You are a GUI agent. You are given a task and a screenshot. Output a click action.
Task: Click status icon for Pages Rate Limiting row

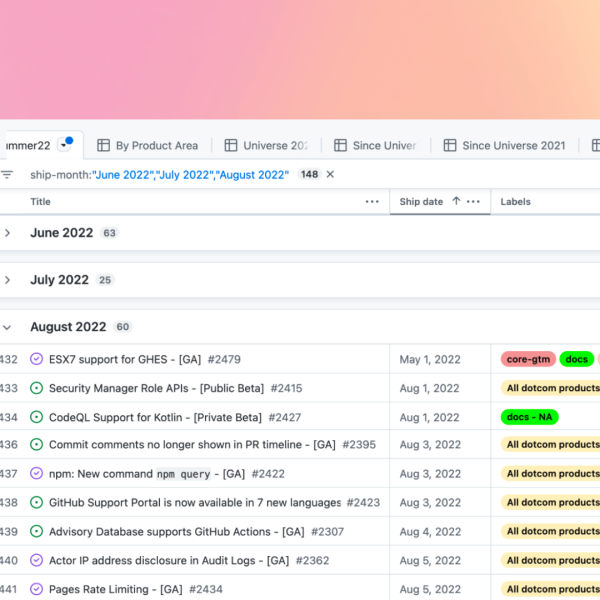pos(36,589)
